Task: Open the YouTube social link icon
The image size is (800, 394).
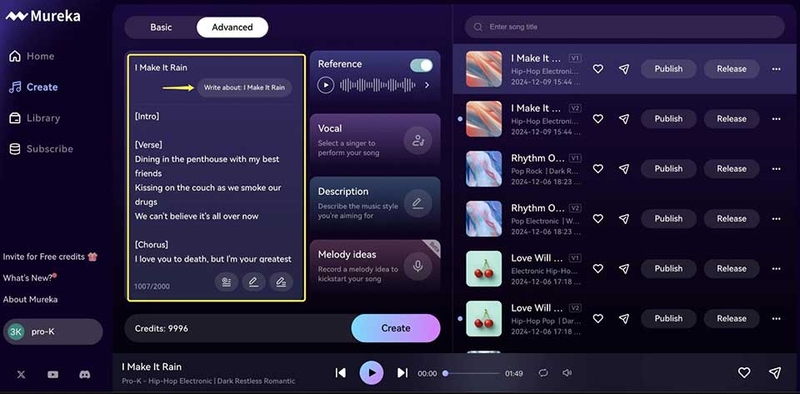Action: pos(53,375)
